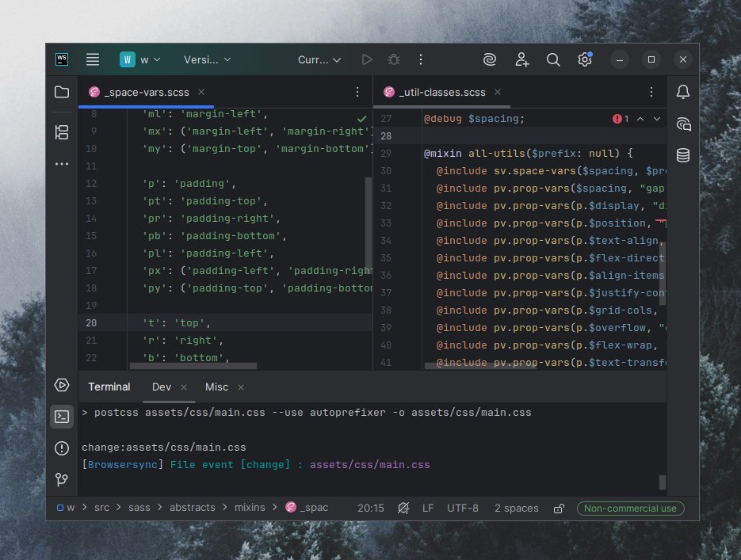Click the WebStorm logo icon
Image resolution: width=741 pixels, height=560 pixels.
pos(62,59)
